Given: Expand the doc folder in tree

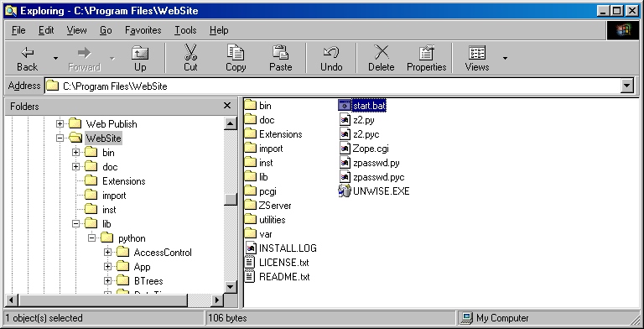Looking at the screenshot, I should click(x=75, y=166).
